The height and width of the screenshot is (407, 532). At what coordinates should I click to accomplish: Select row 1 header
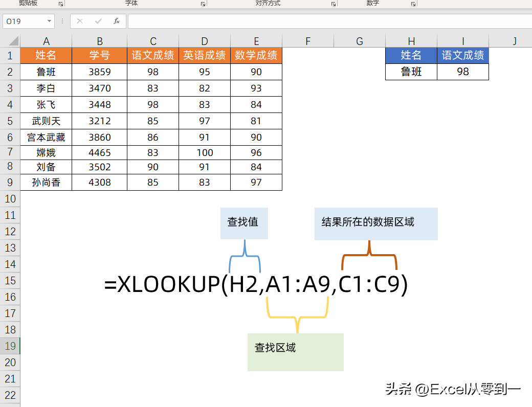pos(10,55)
